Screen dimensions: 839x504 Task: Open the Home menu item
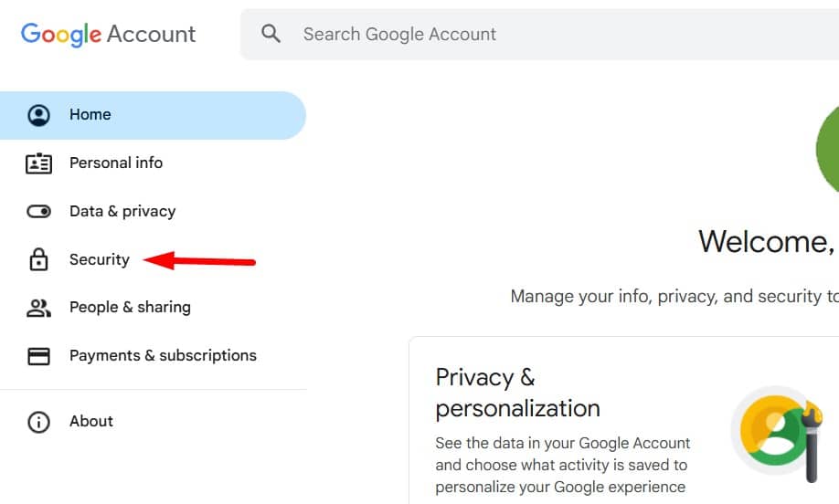(153, 115)
